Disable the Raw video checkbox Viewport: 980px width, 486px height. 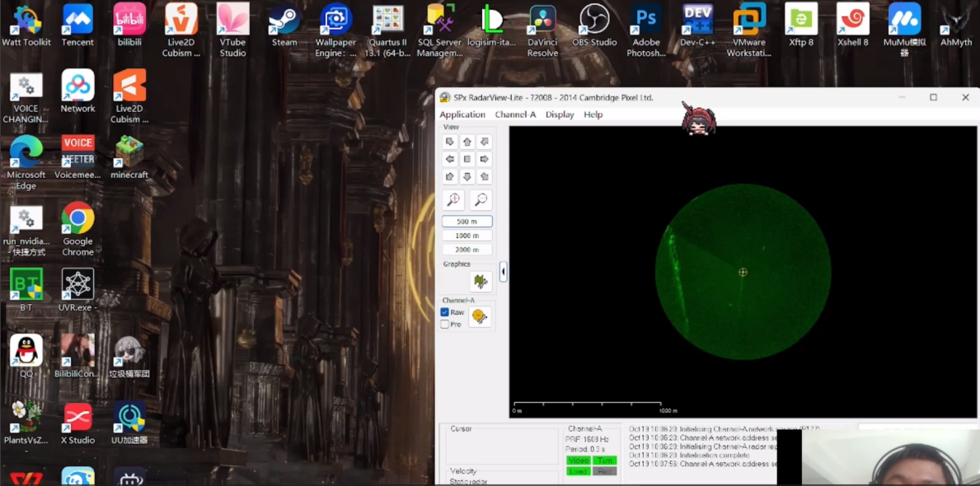point(444,312)
